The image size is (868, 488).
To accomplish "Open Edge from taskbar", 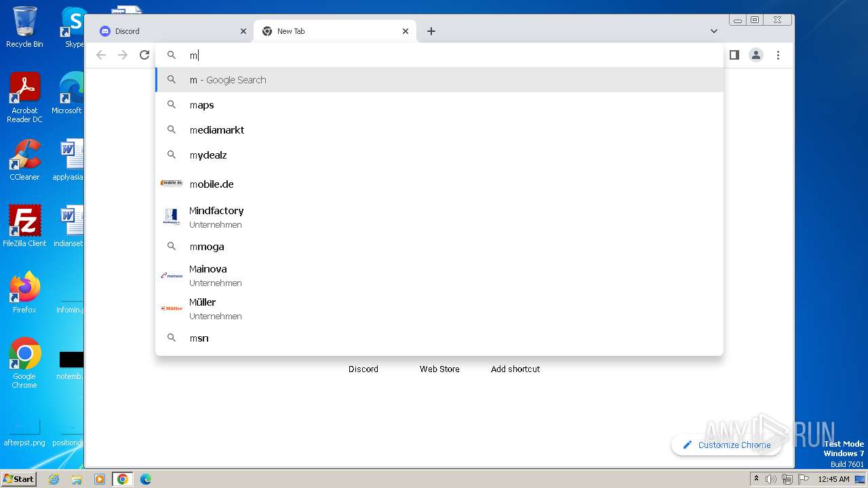I will pos(145,479).
